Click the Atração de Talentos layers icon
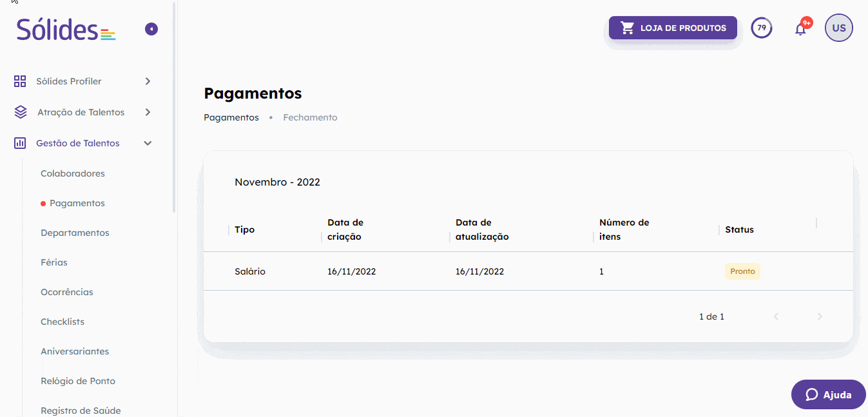868x417 pixels. (x=20, y=112)
